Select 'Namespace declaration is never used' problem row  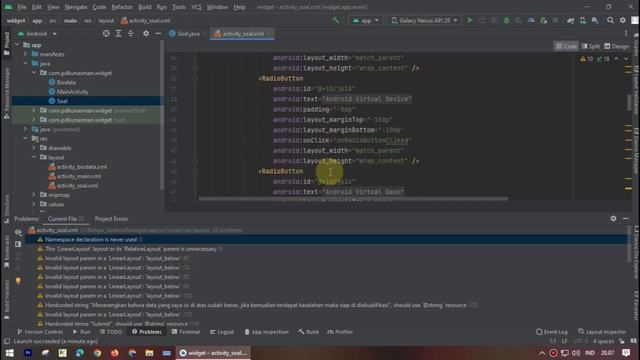[327, 240]
